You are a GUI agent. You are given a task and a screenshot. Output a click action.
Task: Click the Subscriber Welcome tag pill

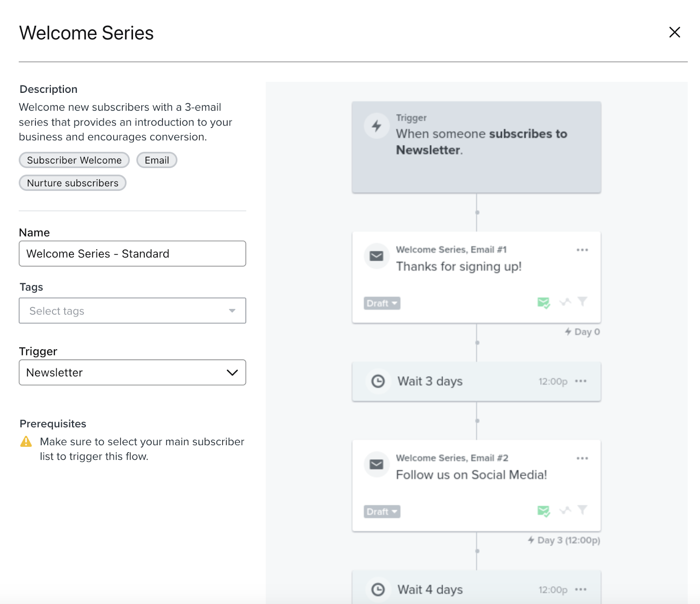(x=74, y=160)
